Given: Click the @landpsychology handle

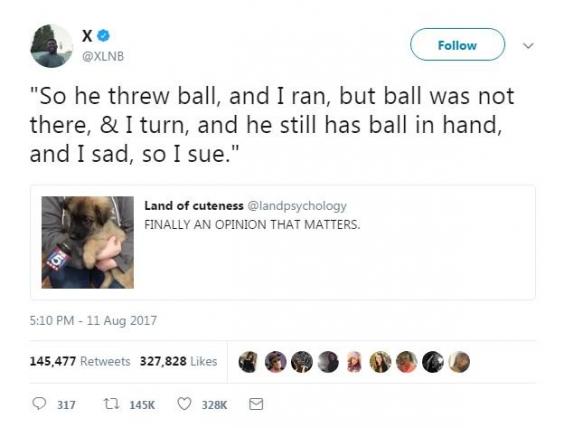Looking at the screenshot, I should (297, 206).
